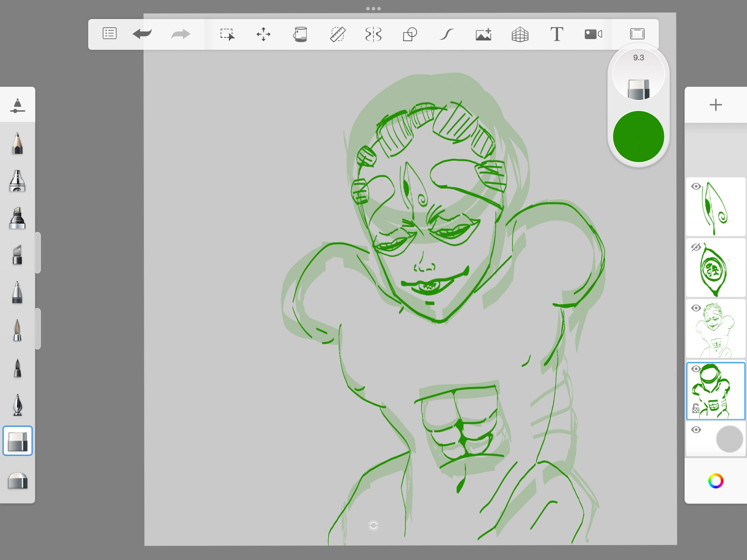Add a new layer
This screenshot has width=747, height=560.
pos(716,105)
